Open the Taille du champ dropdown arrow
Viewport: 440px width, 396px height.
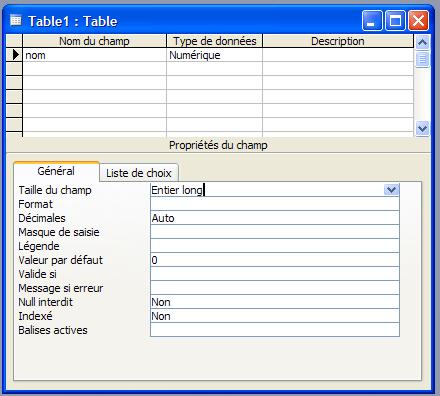point(391,190)
